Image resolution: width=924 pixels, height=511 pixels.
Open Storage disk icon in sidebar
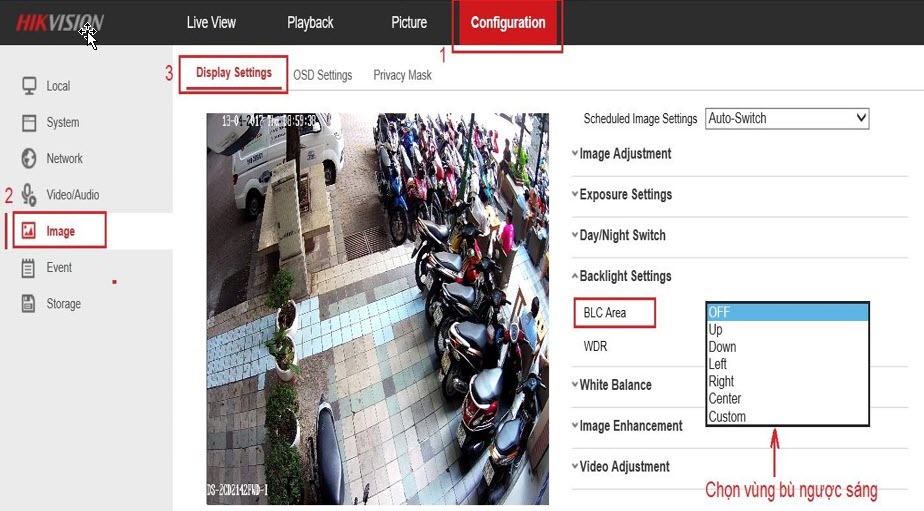click(x=29, y=304)
